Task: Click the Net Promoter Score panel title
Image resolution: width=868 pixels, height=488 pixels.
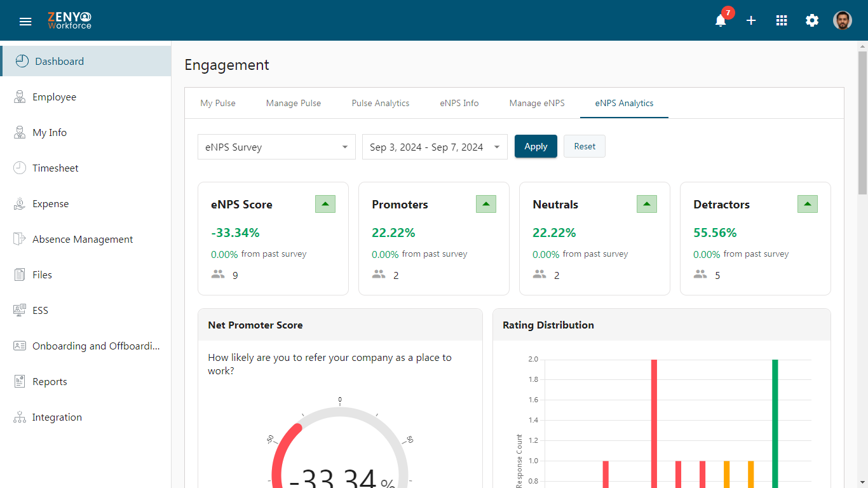Action: pyautogui.click(x=255, y=325)
